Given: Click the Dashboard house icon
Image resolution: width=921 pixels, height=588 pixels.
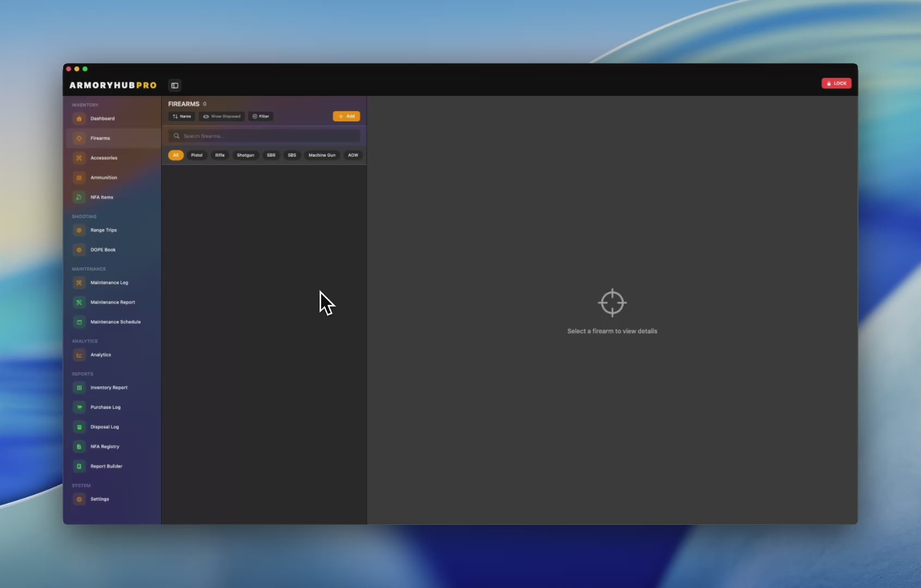Looking at the screenshot, I should click(79, 119).
